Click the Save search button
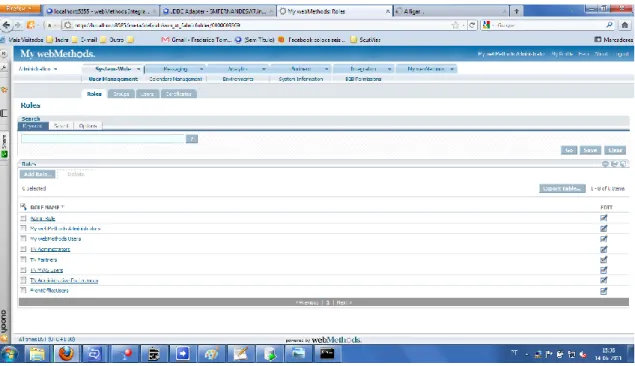 click(590, 150)
